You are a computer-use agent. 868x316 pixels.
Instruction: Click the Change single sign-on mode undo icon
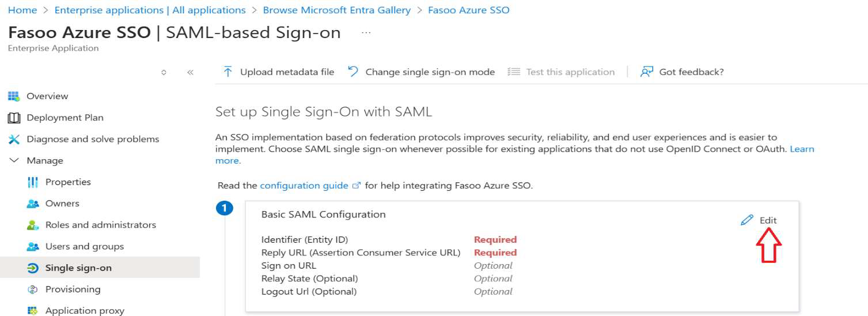click(x=353, y=72)
